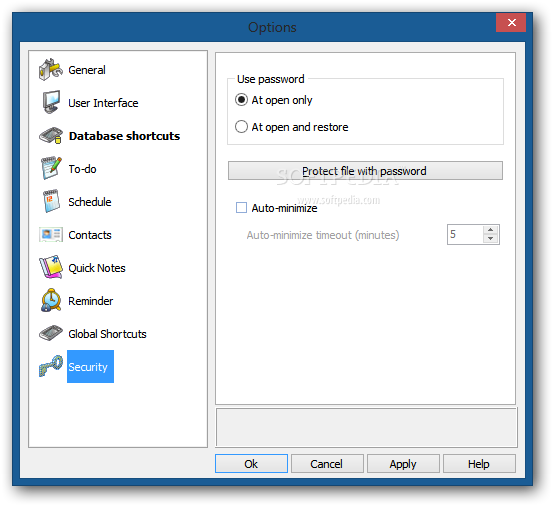The width and height of the screenshot is (553, 506).
Task: Click the Quick Notes book icon
Action: click(x=51, y=267)
